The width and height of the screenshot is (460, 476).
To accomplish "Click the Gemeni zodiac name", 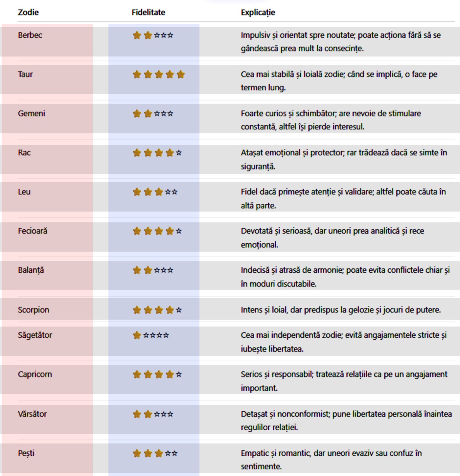I will click(x=32, y=113).
